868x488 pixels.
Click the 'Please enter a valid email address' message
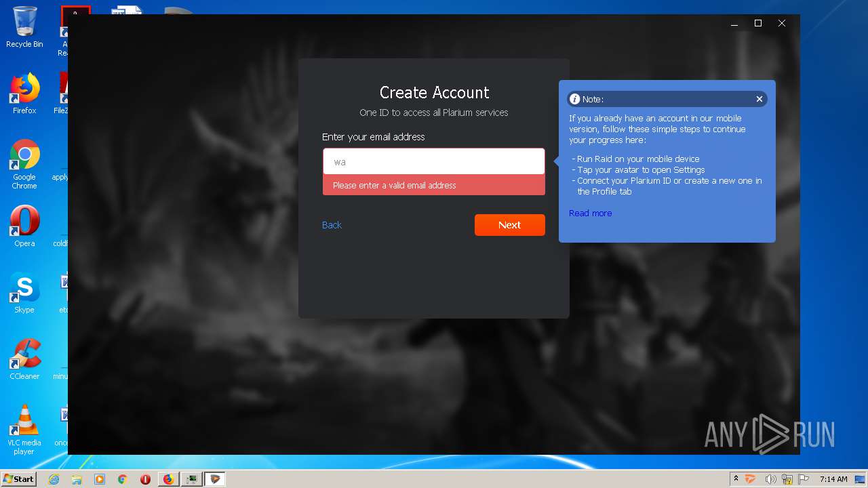pos(395,185)
